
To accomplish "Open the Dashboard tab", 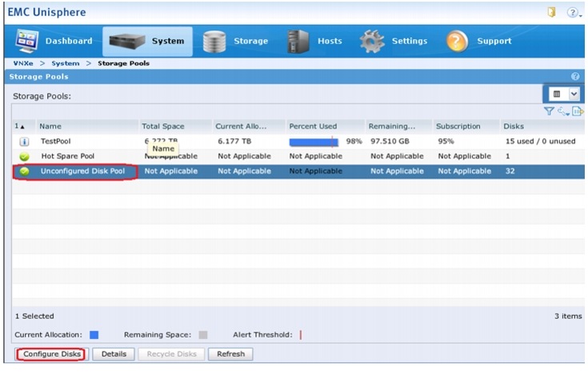I will click(x=54, y=42).
